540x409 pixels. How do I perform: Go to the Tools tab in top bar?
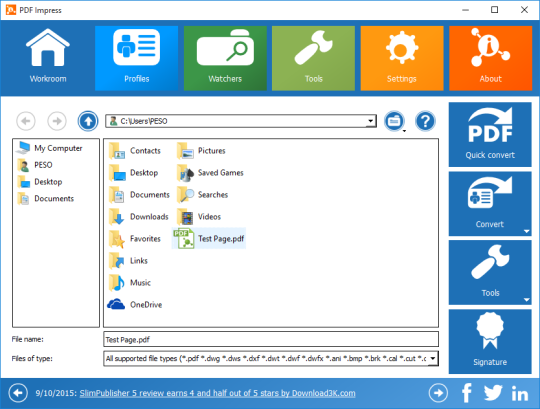pos(313,58)
